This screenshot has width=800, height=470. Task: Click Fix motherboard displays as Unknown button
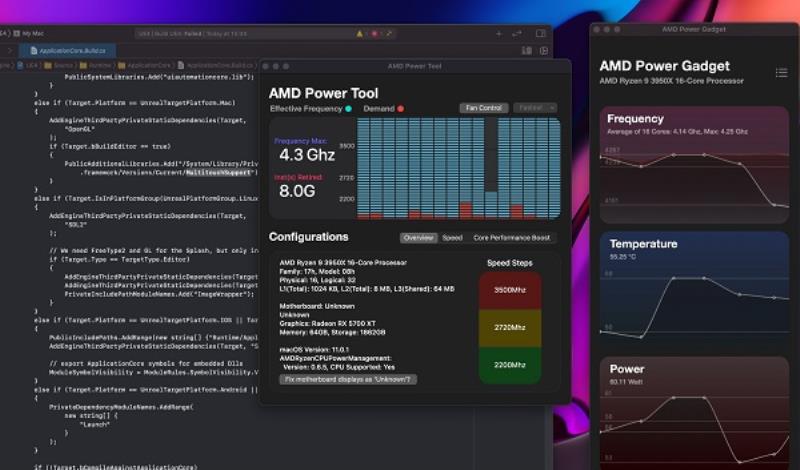tap(347, 380)
